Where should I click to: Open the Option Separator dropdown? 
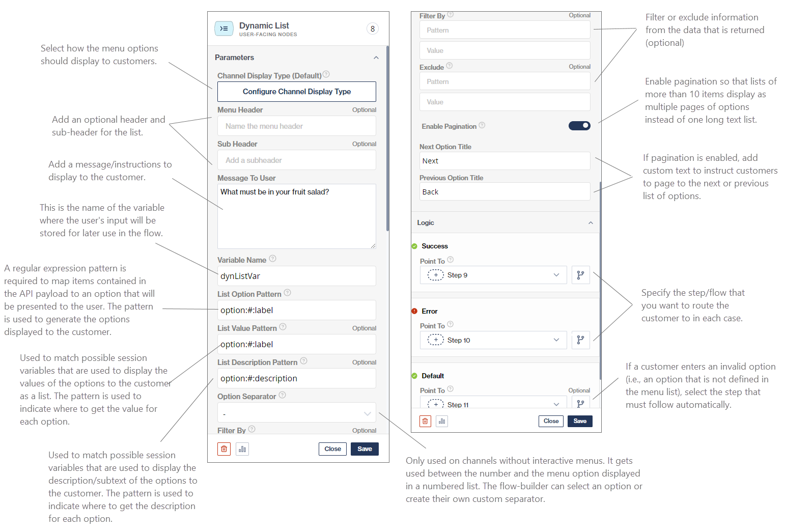click(x=297, y=412)
